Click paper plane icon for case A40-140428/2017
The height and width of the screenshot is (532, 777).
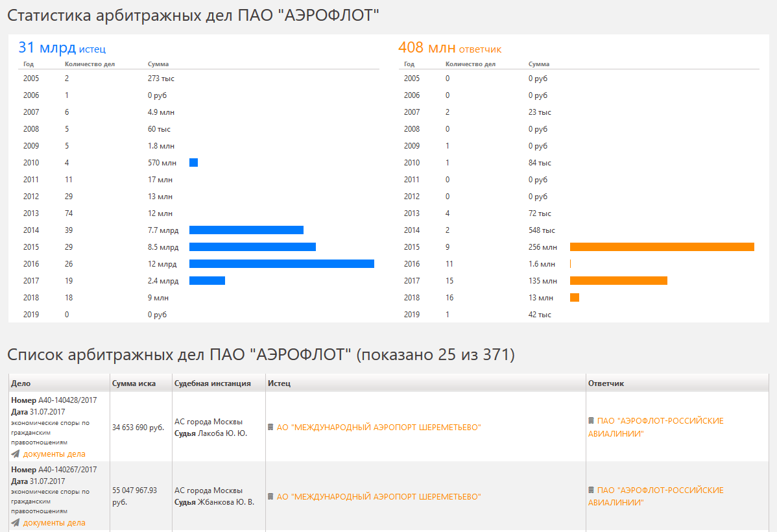pyautogui.click(x=16, y=453)
